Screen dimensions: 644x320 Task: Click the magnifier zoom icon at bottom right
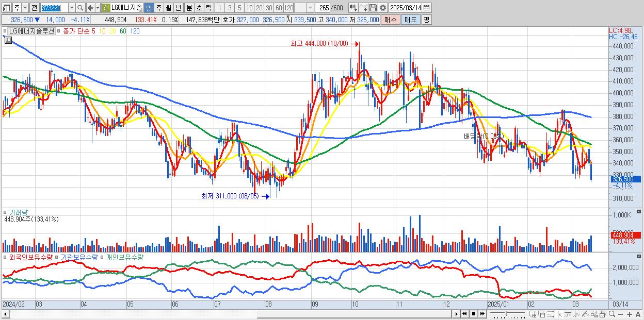pyautogui.click(x=612, y=314)
